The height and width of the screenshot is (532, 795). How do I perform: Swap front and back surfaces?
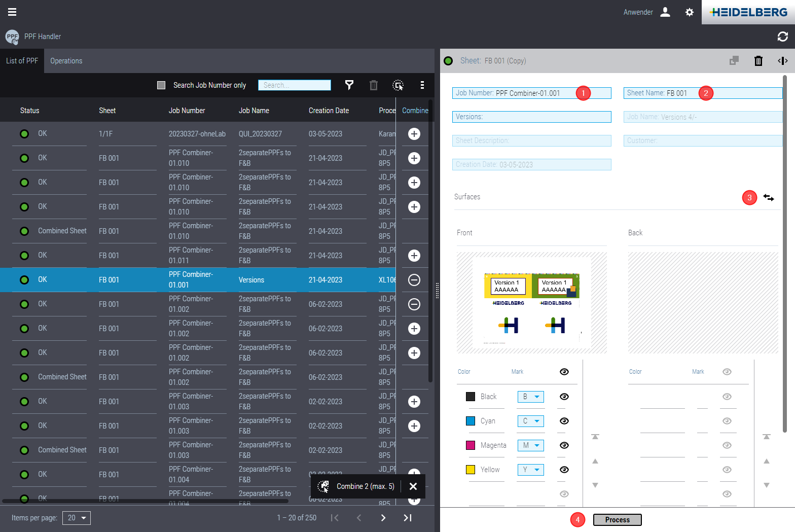(769, 198)
